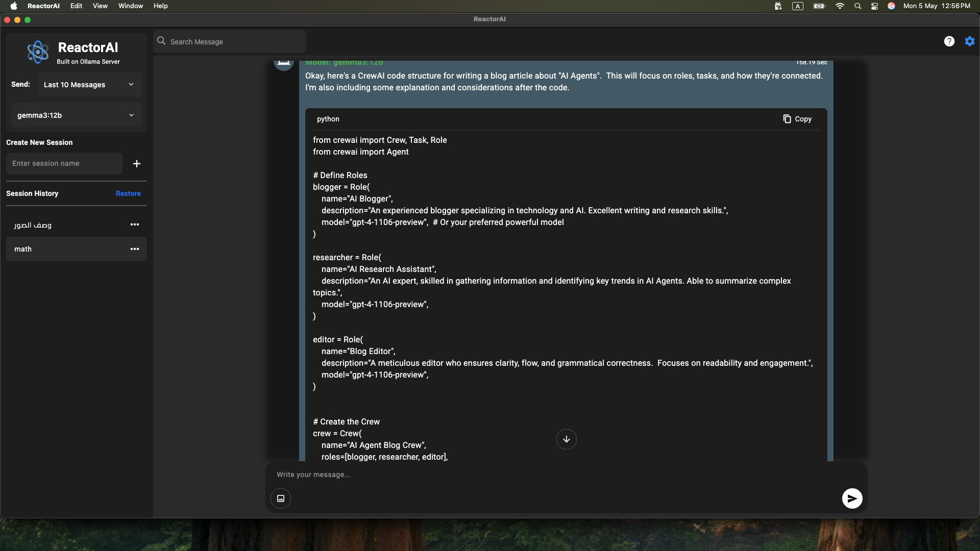The height and width of the screenshot is (551, 980).
Task: Open settings via the blue gear icon
Action: (x=969, y=41)
